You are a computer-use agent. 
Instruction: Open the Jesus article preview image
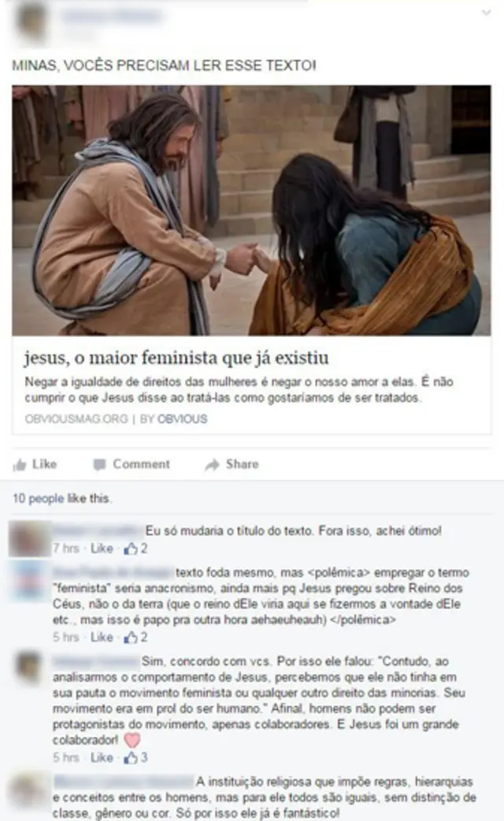(x=251, y=210)
